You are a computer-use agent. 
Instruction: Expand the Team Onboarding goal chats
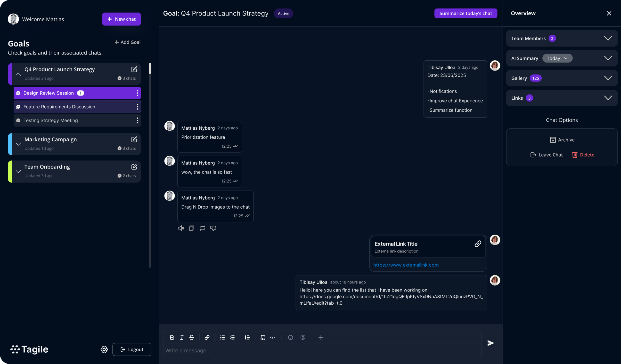[x=18, y=172]
